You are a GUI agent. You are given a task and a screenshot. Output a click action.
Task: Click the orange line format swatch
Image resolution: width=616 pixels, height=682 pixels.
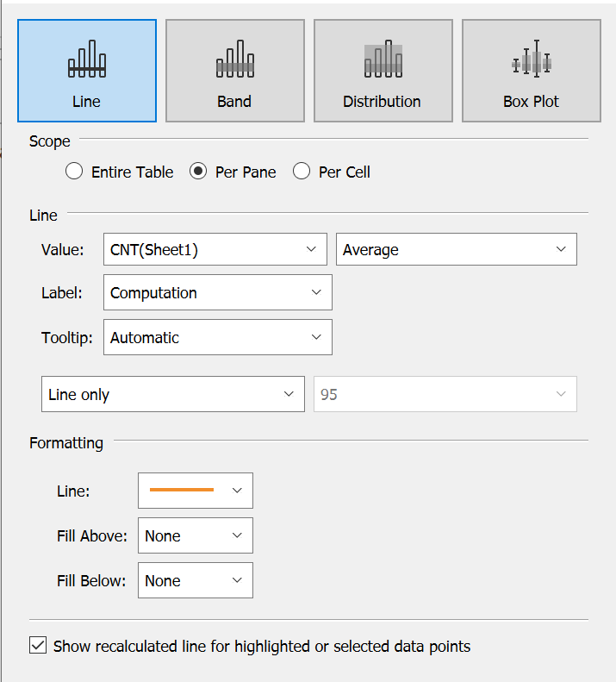(182, 490)
